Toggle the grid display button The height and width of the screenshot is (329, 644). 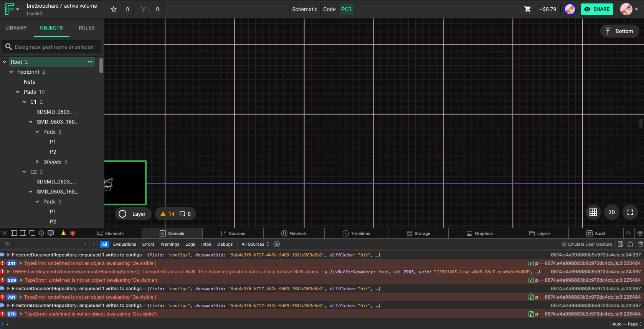pyautogui.click(x=593, y=212)
